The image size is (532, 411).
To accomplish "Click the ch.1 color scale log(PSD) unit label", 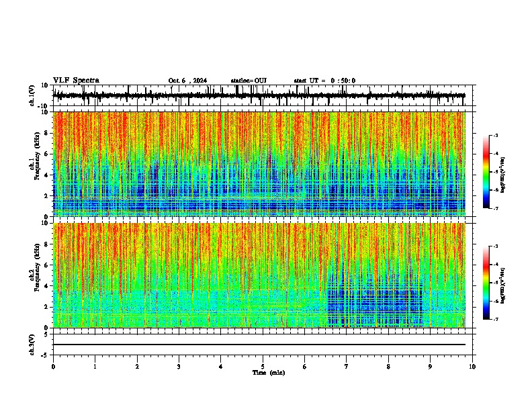I will coord(503,175).
